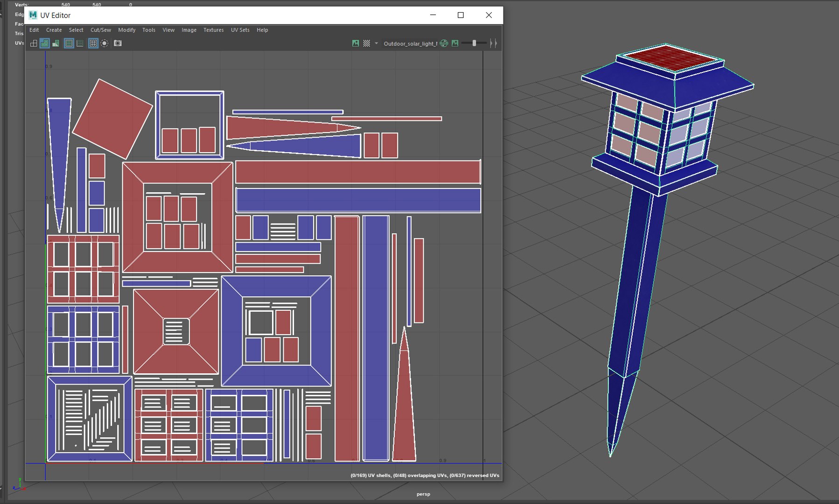Open the UV Sets menu

coord(240,30)
